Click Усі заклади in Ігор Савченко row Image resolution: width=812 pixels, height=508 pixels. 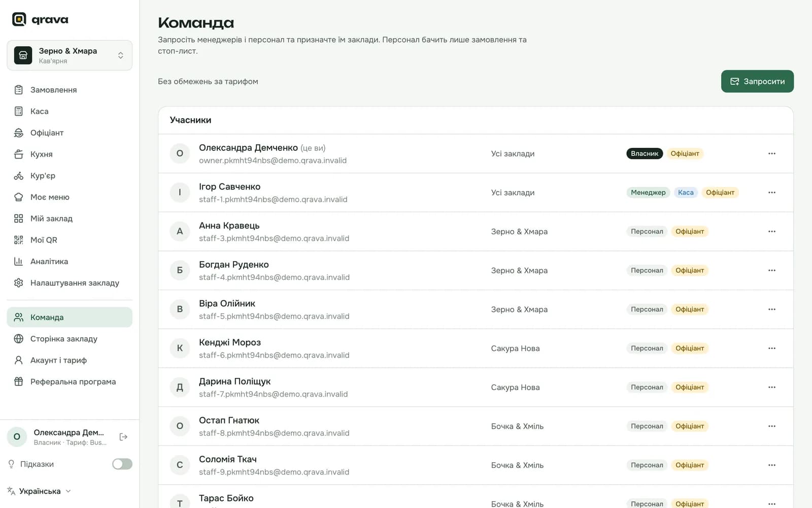(513, 193)
